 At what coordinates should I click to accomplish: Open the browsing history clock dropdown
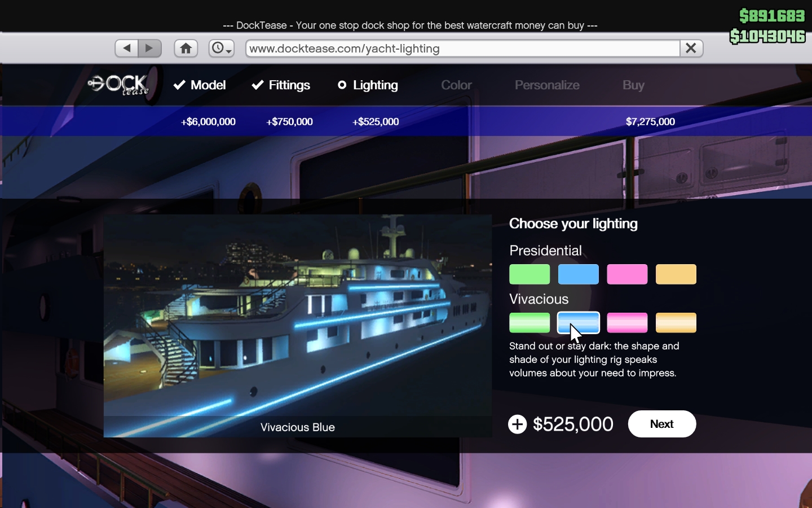(221, 49)
